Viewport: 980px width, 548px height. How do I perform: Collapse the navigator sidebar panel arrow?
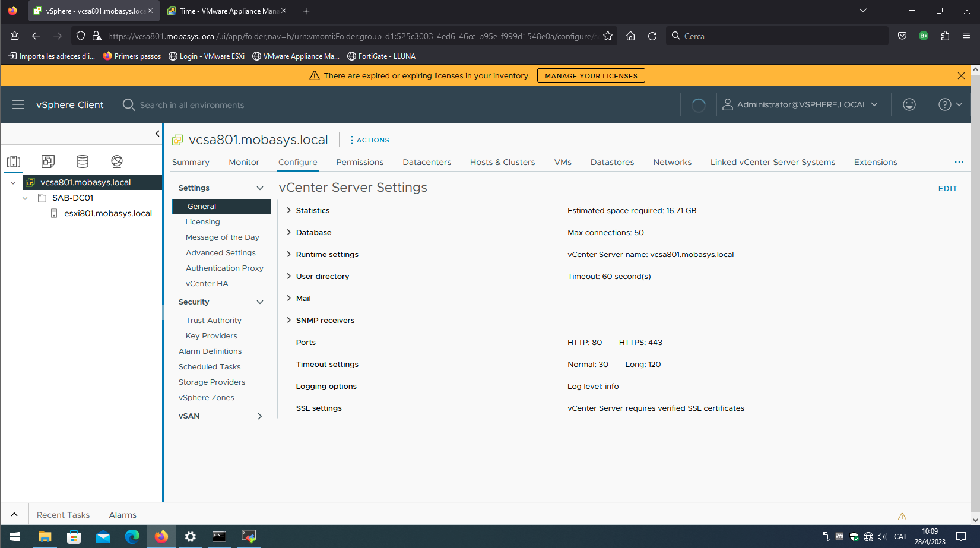157,134
